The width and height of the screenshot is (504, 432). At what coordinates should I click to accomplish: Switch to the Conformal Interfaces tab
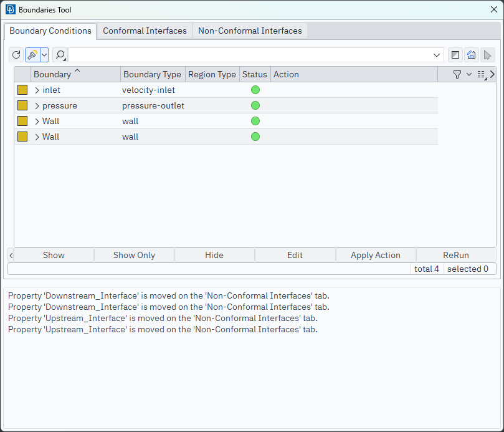145,31
